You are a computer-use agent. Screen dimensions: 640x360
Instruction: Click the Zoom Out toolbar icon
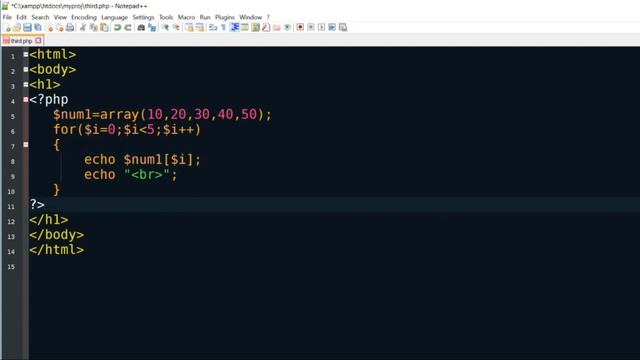(176, 27)
